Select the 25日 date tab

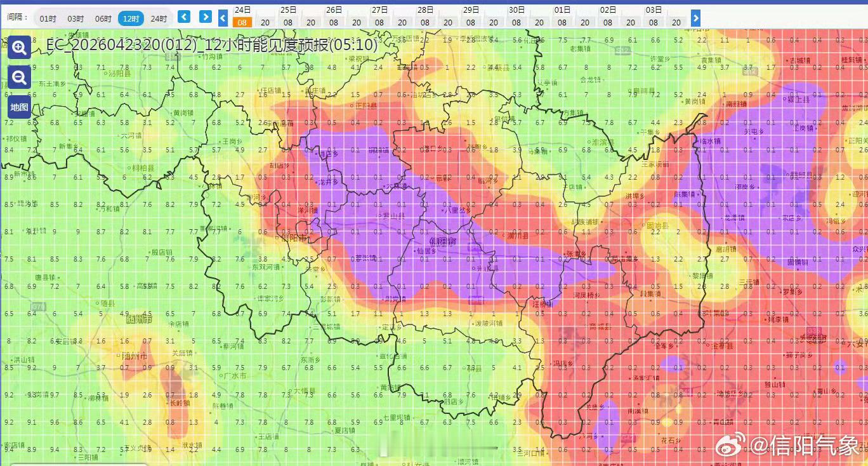[x=287, y=10]
